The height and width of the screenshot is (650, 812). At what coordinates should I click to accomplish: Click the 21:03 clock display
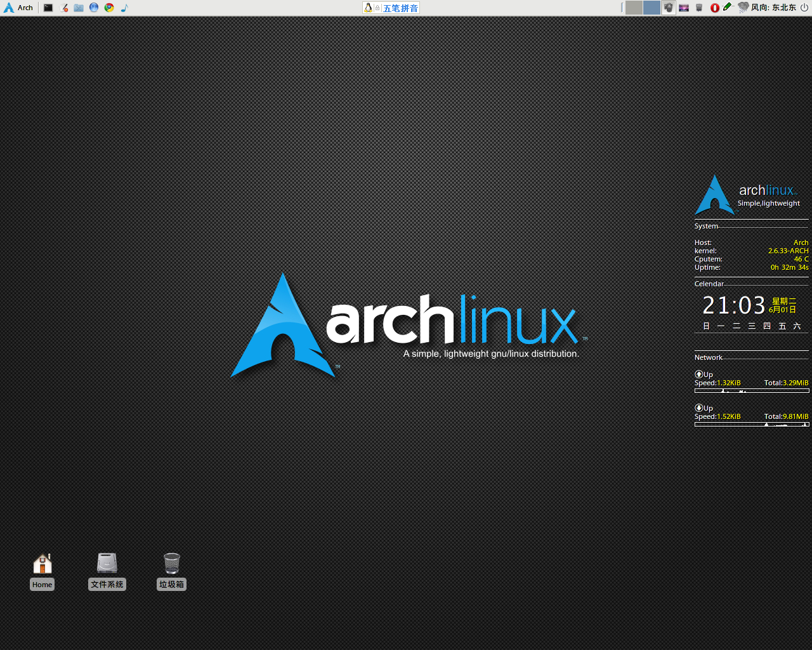coord(734,305)
